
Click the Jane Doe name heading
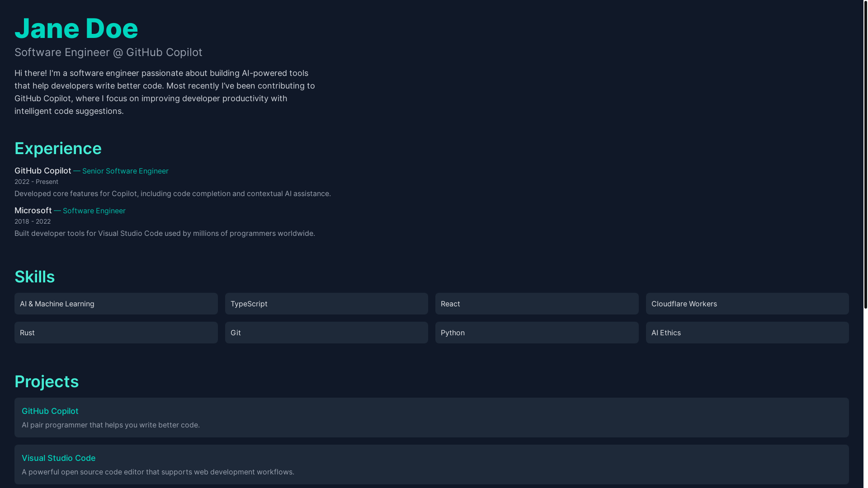click(76, 28)
